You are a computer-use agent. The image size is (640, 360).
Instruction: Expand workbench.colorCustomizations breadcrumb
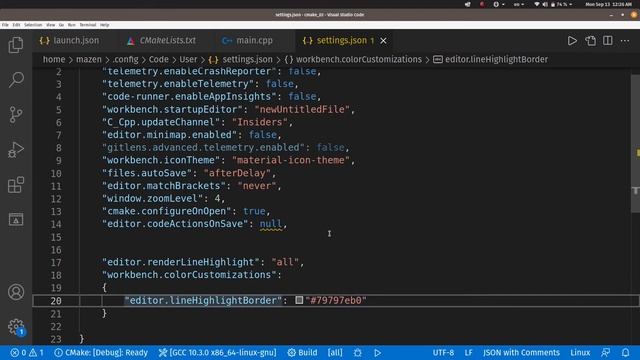tap(353, 60)
